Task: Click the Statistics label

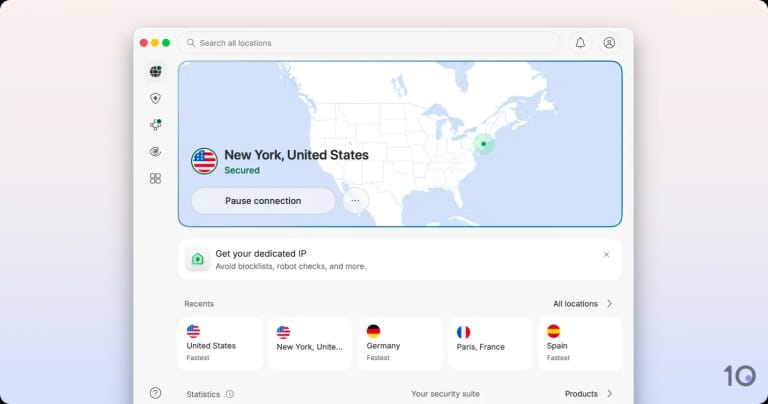Action: [x=203, y=394]
